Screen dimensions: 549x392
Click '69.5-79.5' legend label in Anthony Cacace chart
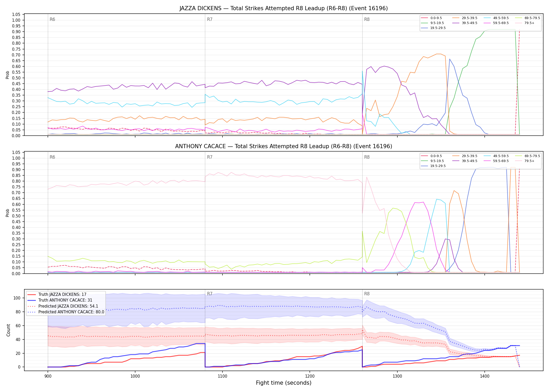click(532, 156)
